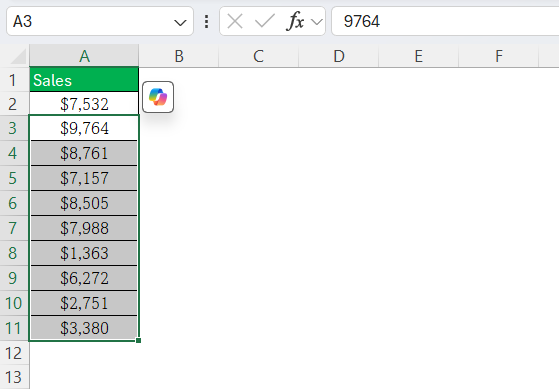Select the cell showing $1,363

pyautogui.click(x=84, y=253)
